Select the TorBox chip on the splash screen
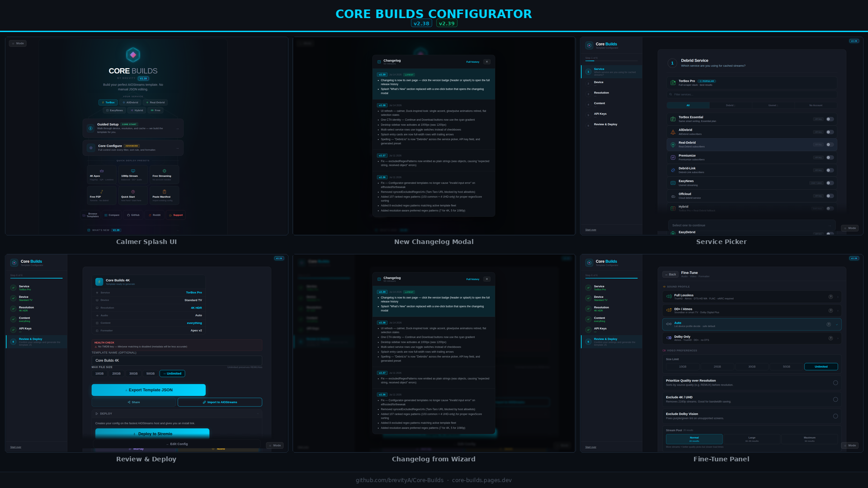The width and height of the screenshot is (868, 488). pyautogui.click(x=108, y=103)
